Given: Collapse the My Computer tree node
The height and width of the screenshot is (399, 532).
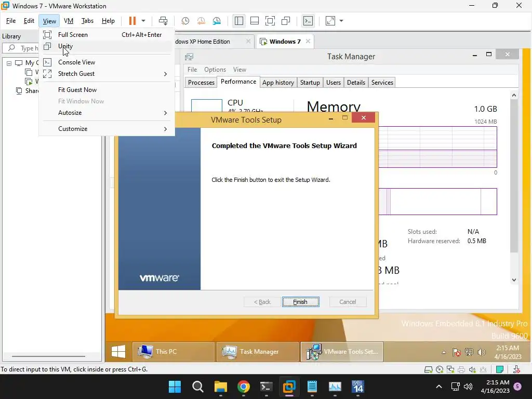Looking at the screenshot, I should coord(9,63).
